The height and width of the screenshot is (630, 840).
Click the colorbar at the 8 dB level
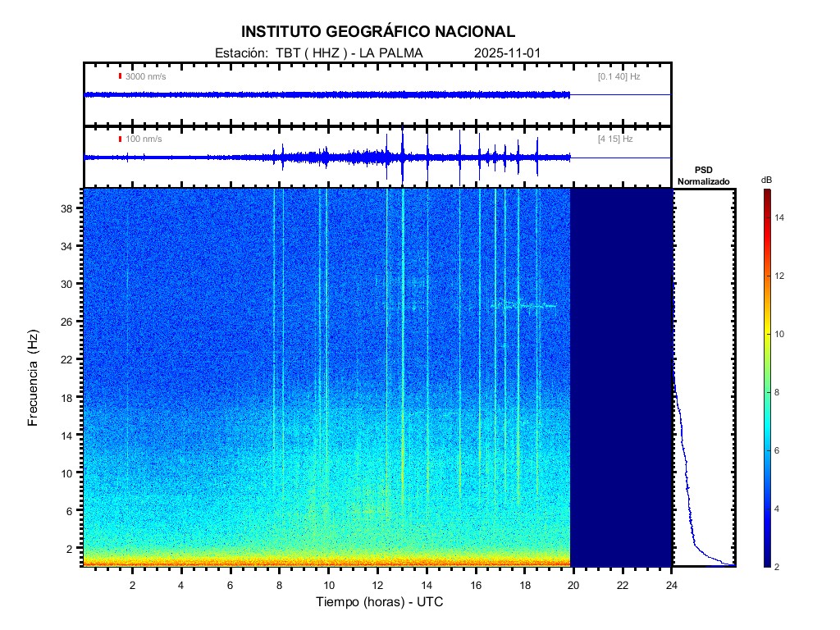765,393
